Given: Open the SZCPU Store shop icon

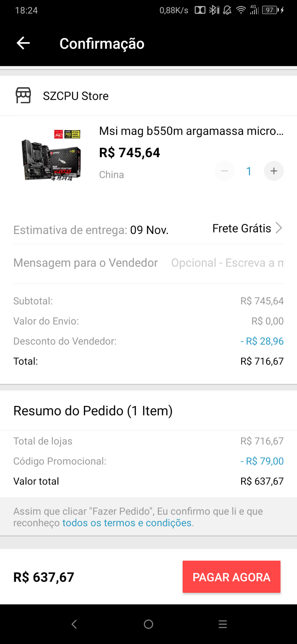Looking at the screenshot, I should coord(23,96).
